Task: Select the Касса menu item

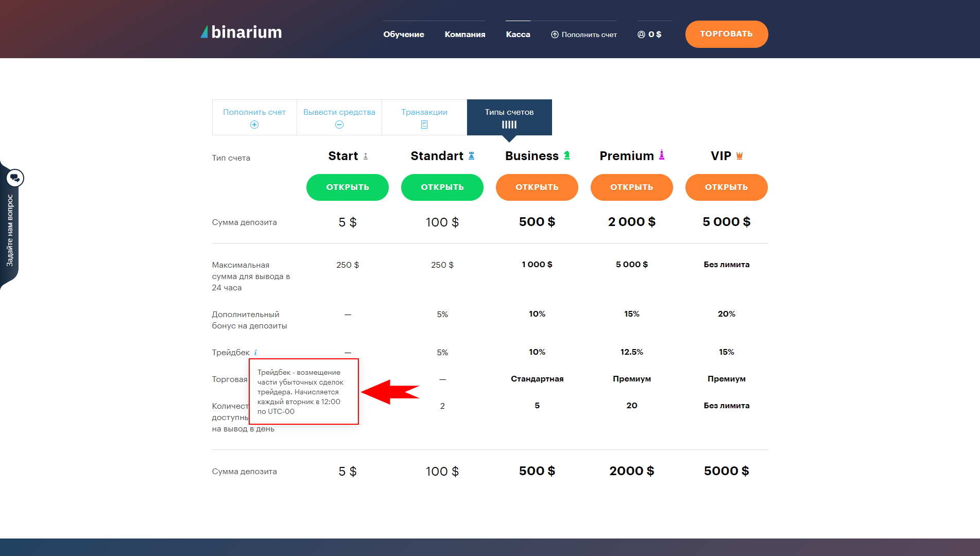Action: click(518, 34)
